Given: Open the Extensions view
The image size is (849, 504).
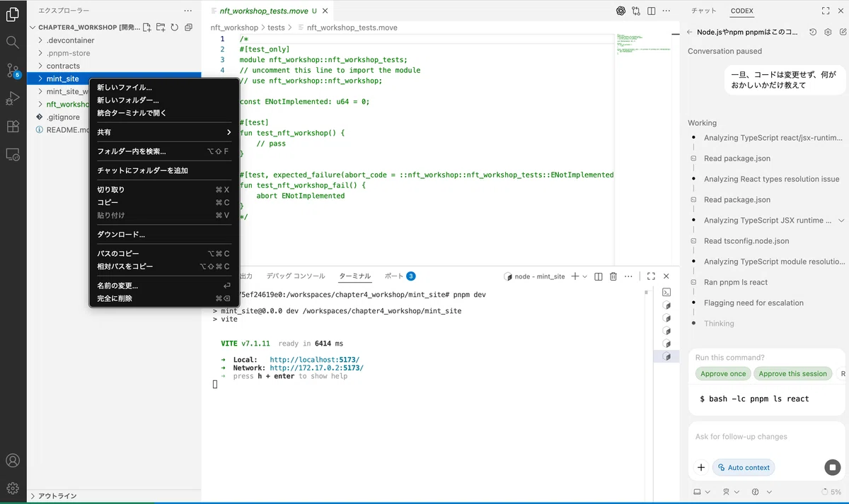Looking at the screenshot, I should (13, 127).
